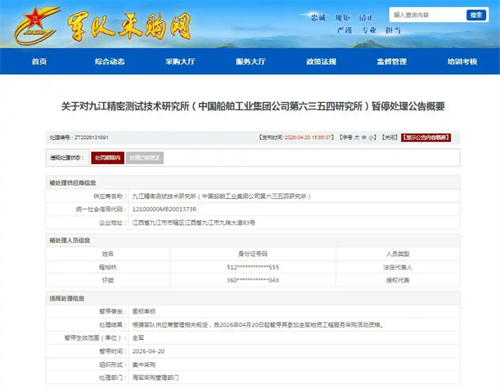Click the 暂停时间 value 2026-04-20
This screenshot has width=500, height=389.
(x=148, y=351)
